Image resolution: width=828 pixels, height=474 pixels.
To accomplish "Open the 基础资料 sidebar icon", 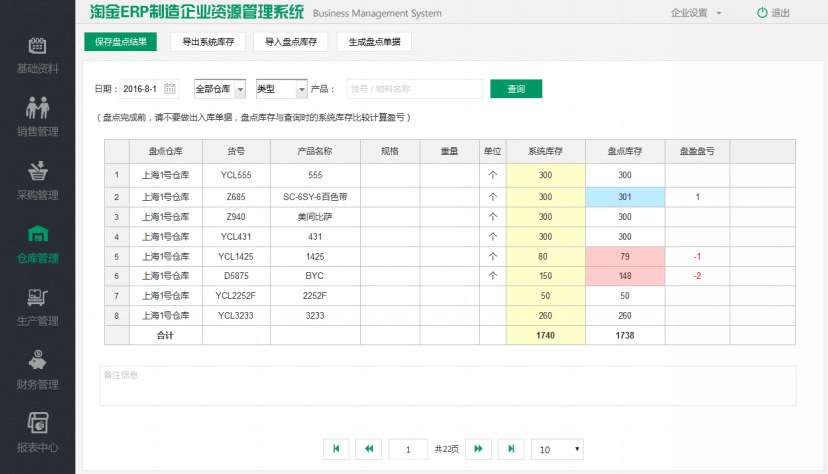I will tap(37, 46).
